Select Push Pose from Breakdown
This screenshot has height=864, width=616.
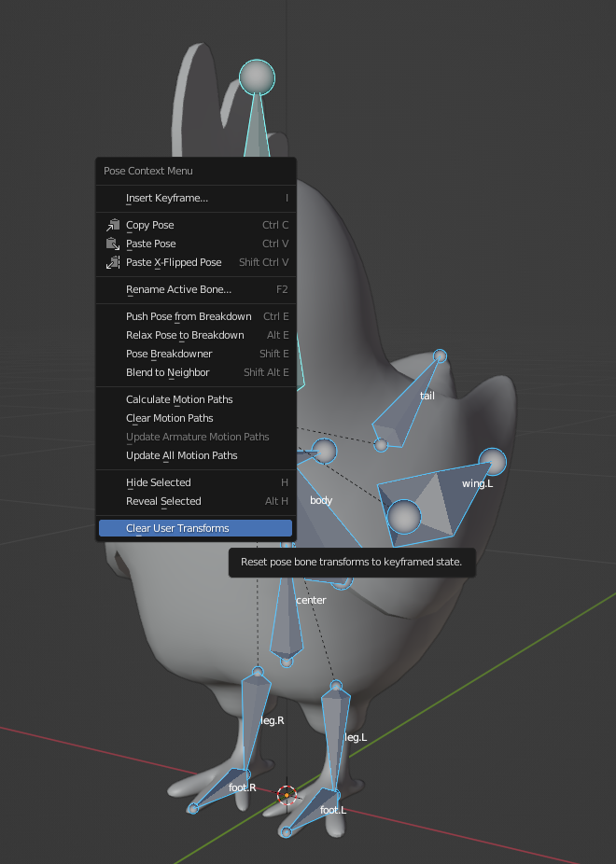point(189,316)
